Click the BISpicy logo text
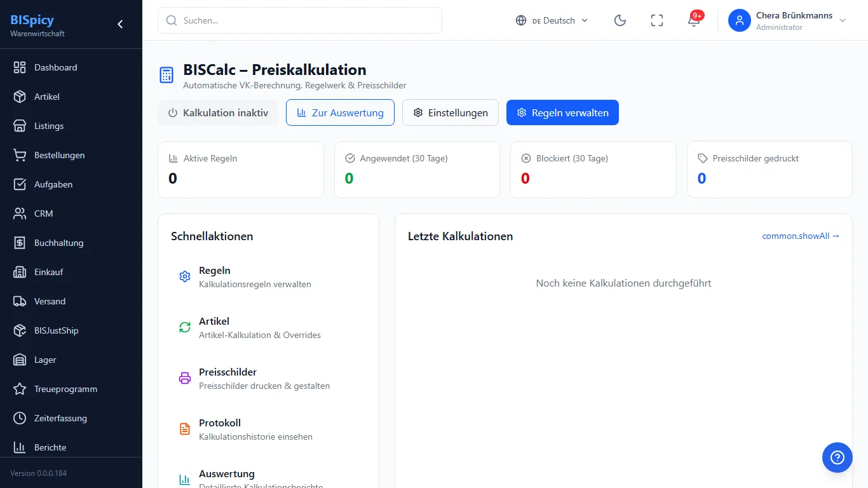This screenshot has height=488, width=868. (x=32, y=20)
